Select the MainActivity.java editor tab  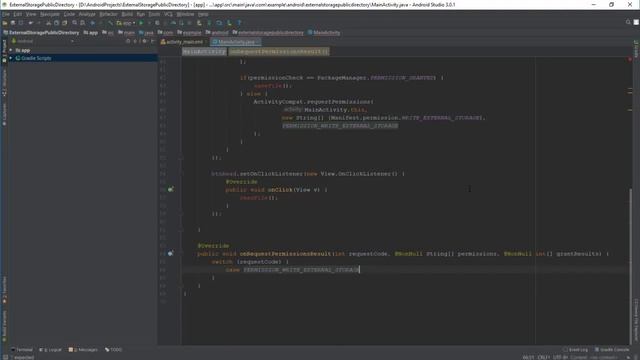click(236, 42)
